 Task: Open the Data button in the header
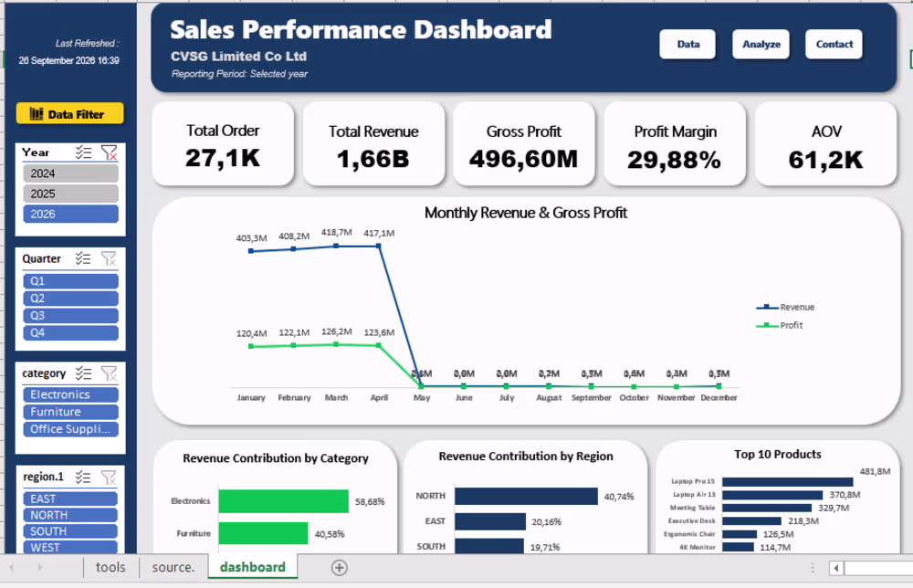coord(687,44)
